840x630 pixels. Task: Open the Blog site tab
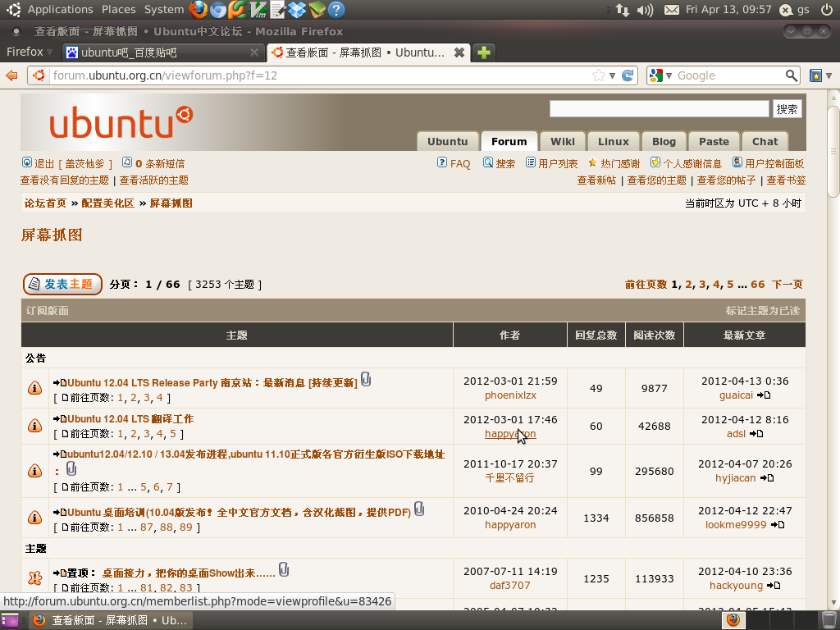pyautogui.click(x=664, y=141)
